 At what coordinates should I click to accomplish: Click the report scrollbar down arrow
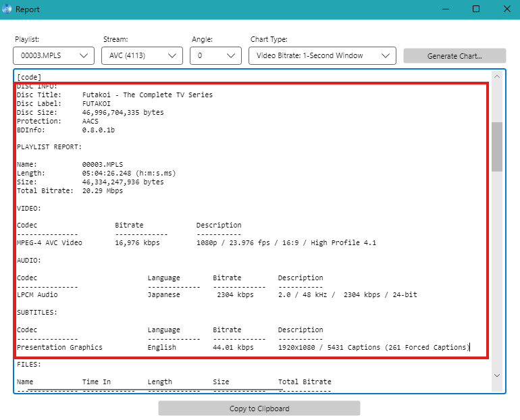click(497, 375)
